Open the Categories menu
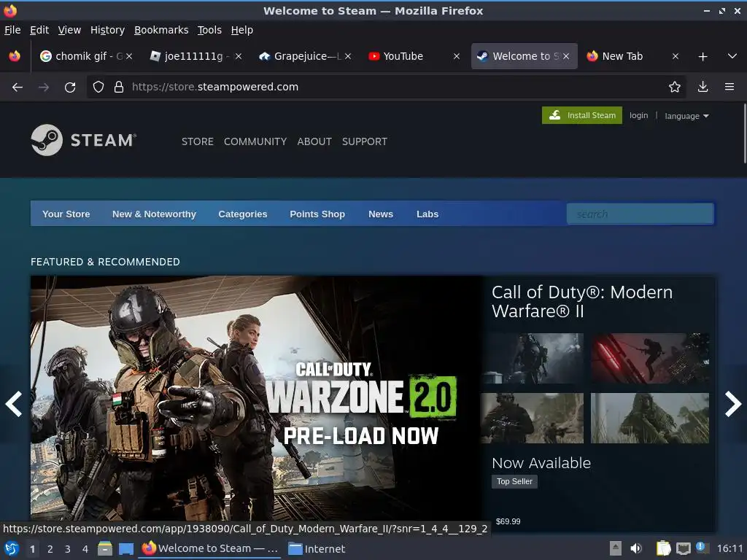The width and height of the screenshot is (747, 560). click(242, 214)
